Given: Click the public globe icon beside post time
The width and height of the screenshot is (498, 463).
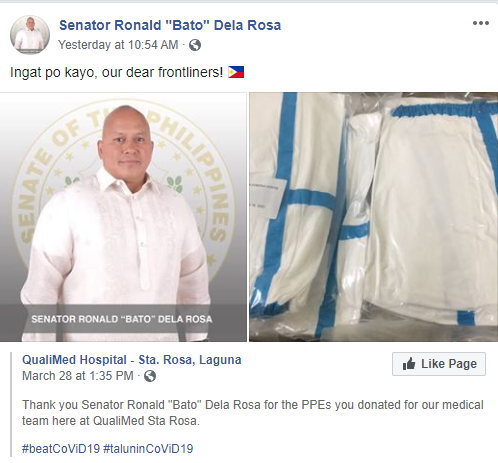Looking at the screenshot, I should 195,45.
